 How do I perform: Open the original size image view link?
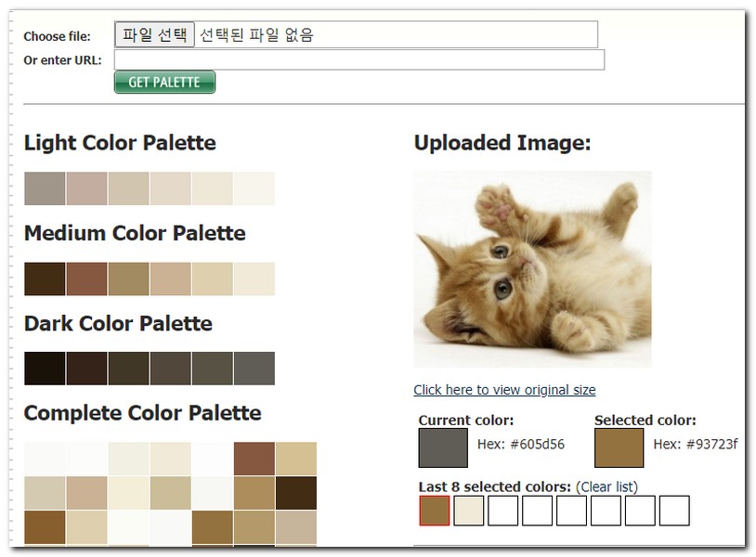tap(502, 390)
